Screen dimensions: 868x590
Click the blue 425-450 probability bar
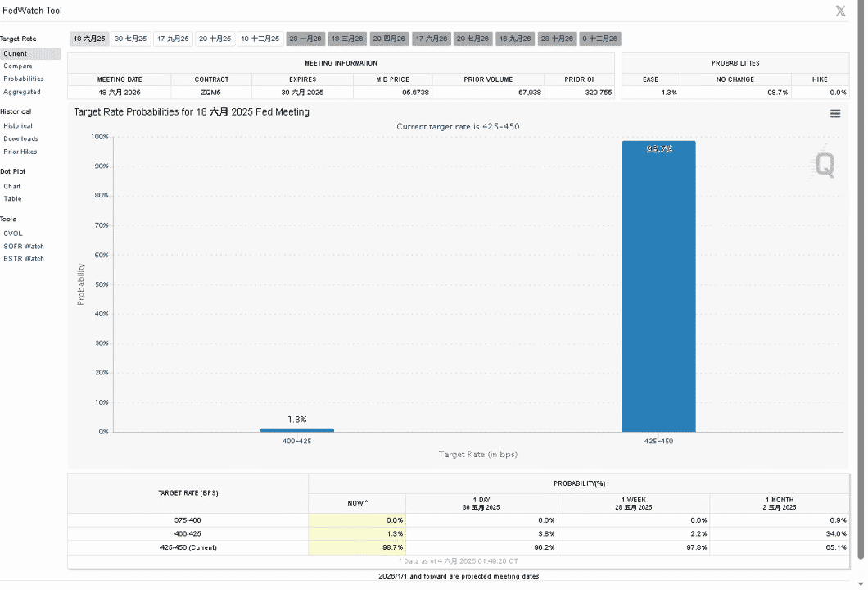[658, 287]
